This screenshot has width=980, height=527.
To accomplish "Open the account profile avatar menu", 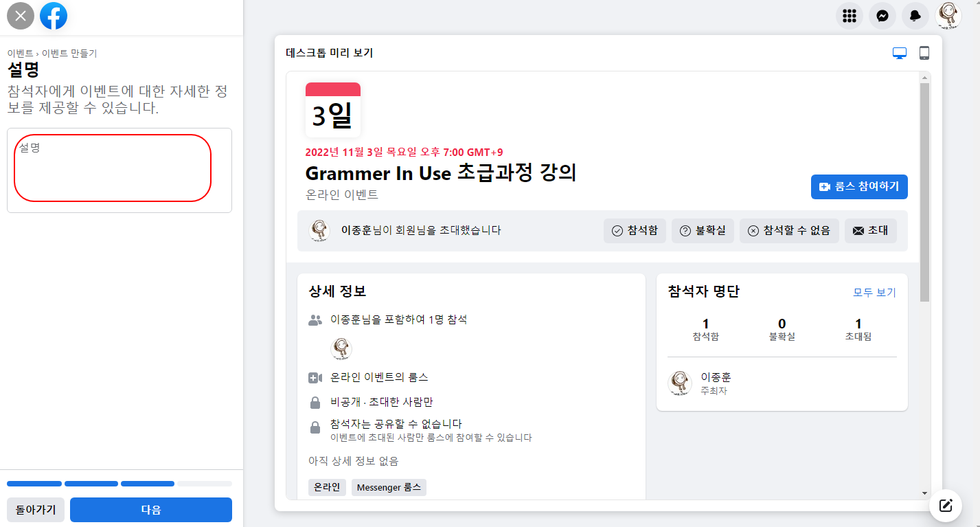I will 948,16.
